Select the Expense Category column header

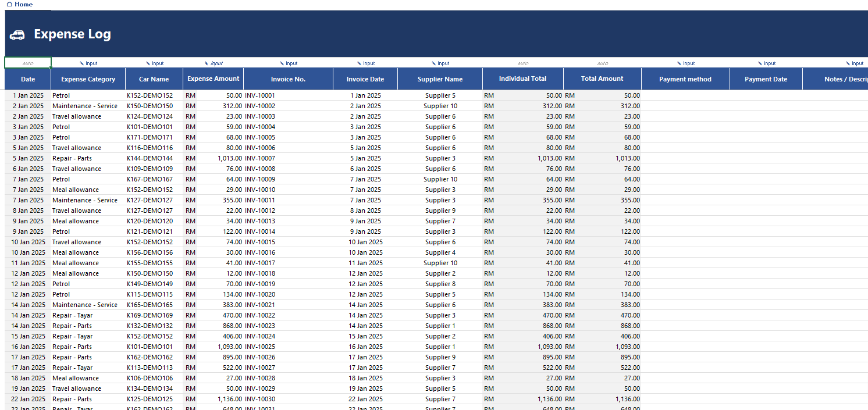pos(88,79)
